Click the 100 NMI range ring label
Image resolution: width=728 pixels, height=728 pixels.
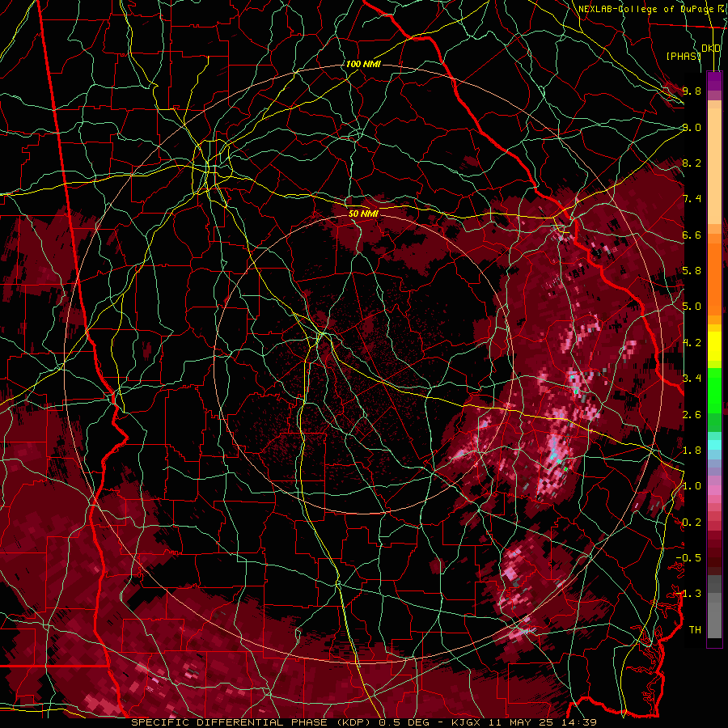(x=363, y=64)
